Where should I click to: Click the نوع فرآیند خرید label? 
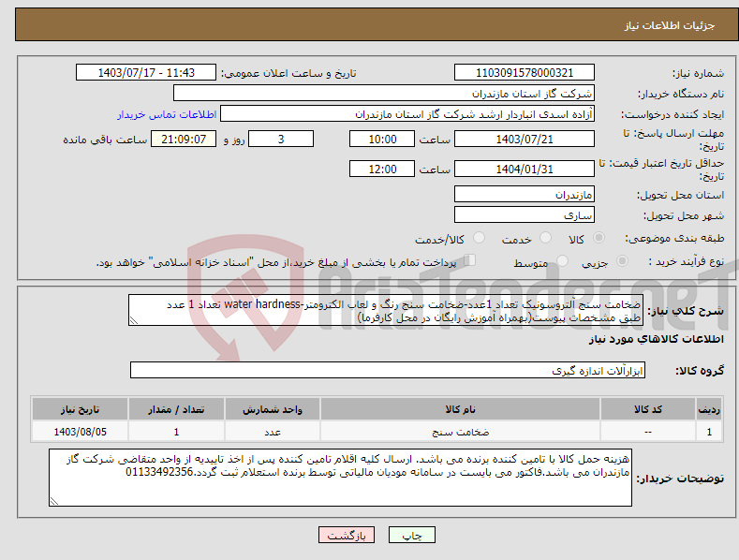(x=687, y=261)
